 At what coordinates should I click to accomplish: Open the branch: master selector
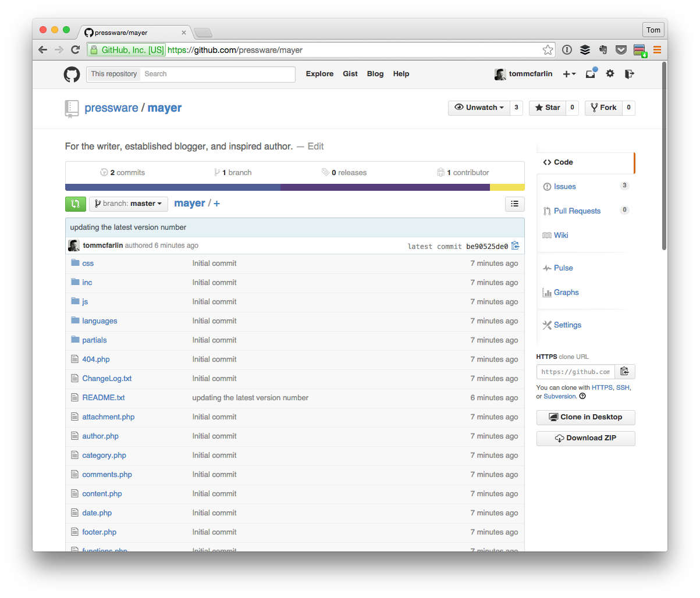click(x=128, y=204)
